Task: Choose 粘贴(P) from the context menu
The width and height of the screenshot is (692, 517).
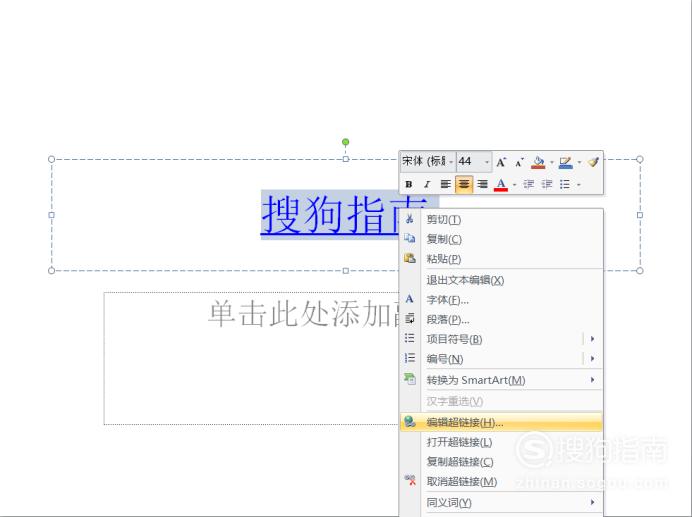Action: click(501, 259)
